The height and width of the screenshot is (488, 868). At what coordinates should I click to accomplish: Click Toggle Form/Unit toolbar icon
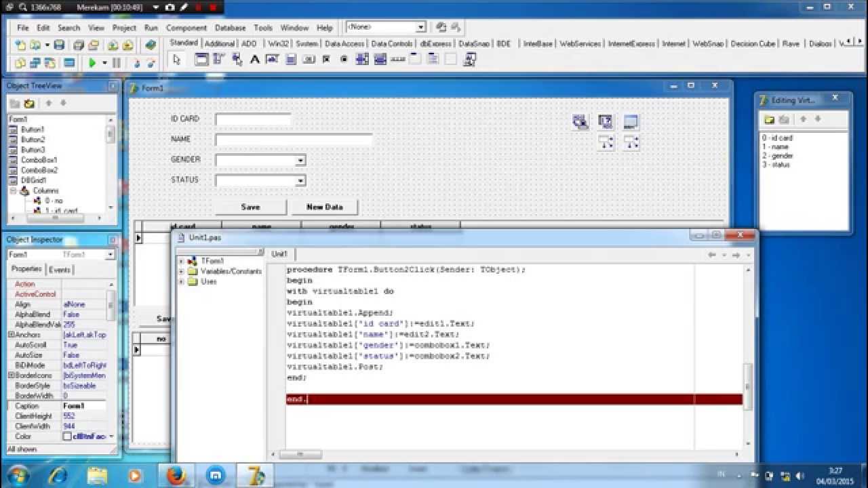50,62
